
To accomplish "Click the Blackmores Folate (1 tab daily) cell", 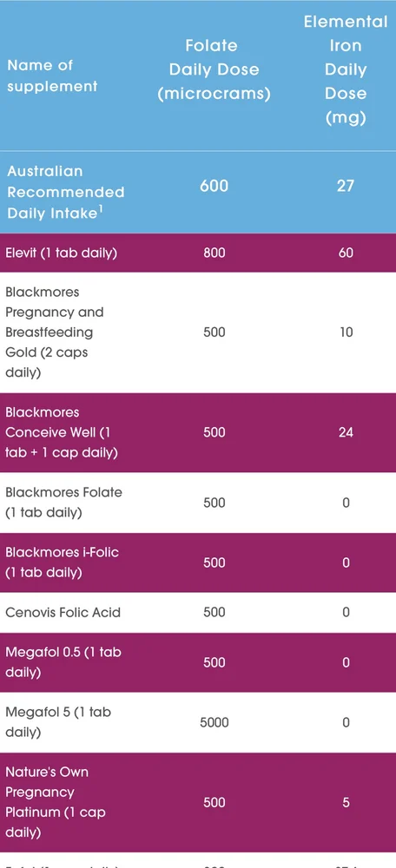I will pos(63,503).
